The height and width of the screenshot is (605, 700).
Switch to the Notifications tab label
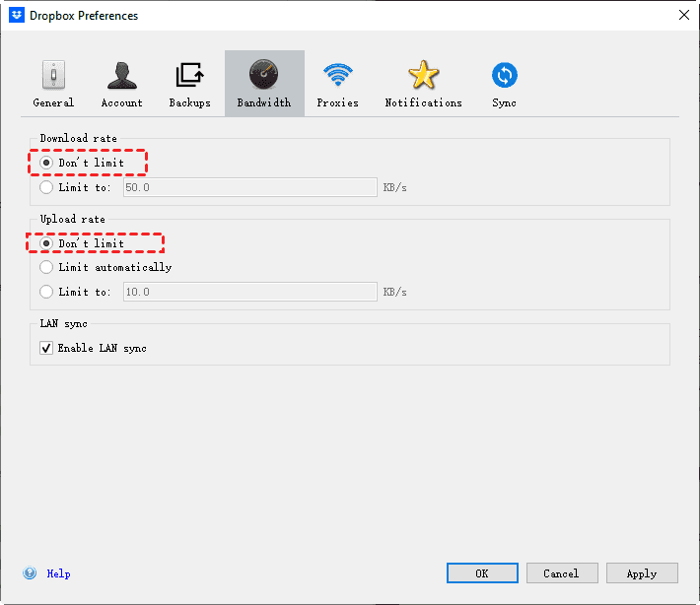pyautogui.click(x=423, y=102)
